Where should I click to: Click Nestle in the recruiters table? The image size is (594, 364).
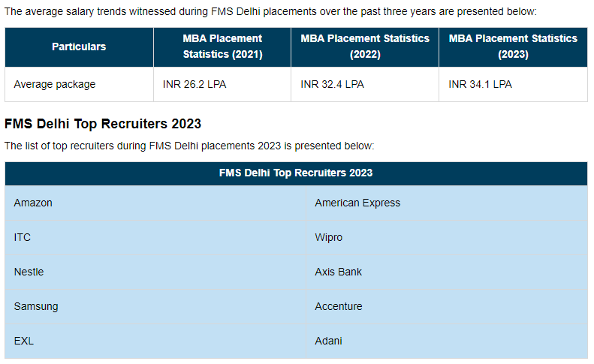tap(29, 272)
